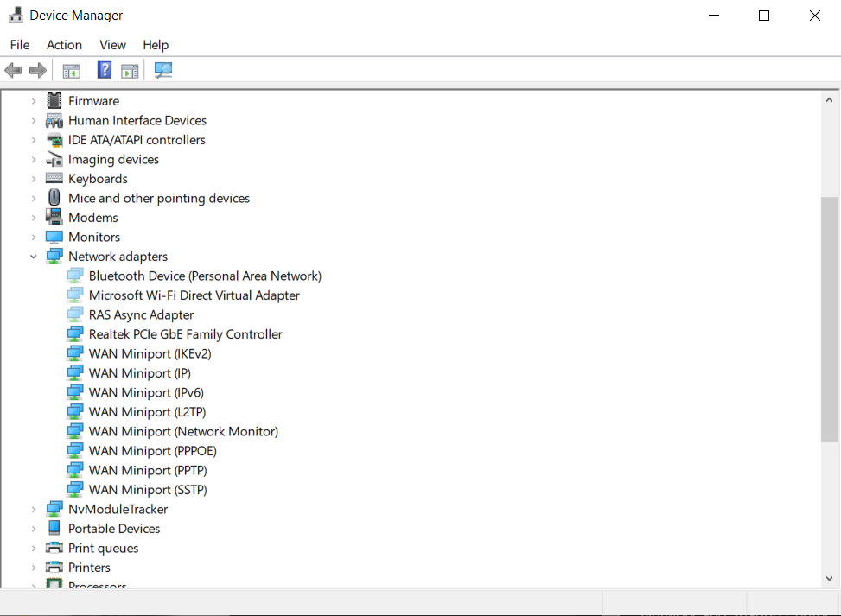Expand the Portable Devices node

click(x=34, y=529)
